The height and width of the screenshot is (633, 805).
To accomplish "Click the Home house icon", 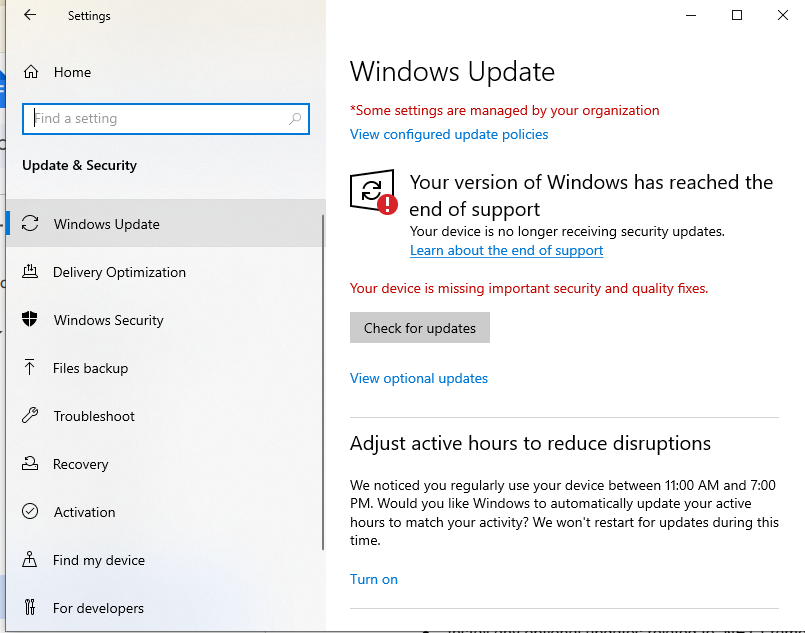I will coord(31,72).
